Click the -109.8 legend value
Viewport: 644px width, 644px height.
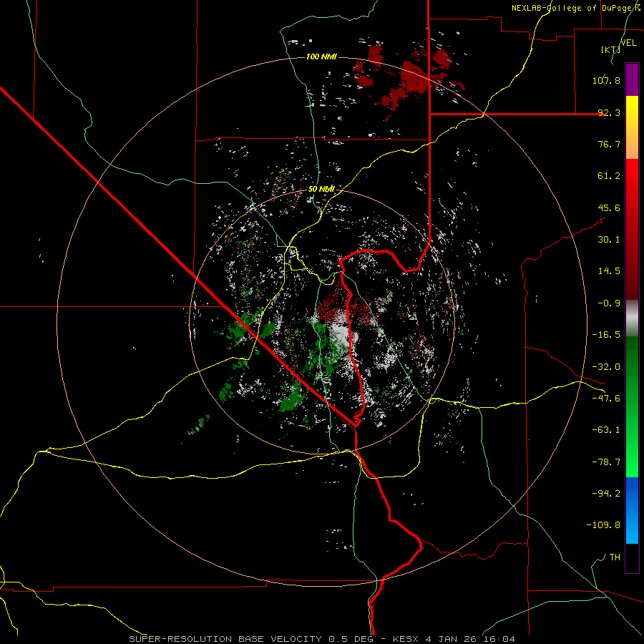click(603, 525)
